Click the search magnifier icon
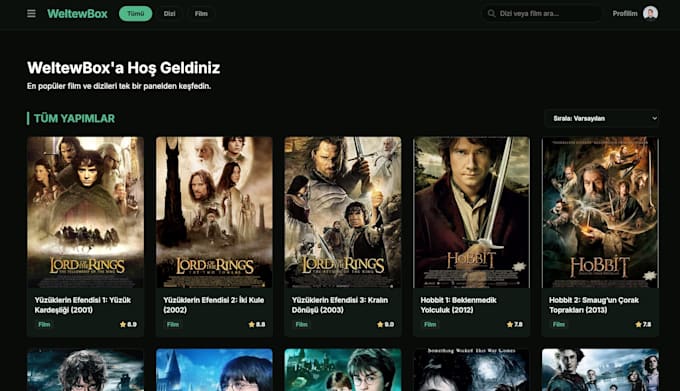This screenshot has height=391, width=680. [x=491, y=13]
